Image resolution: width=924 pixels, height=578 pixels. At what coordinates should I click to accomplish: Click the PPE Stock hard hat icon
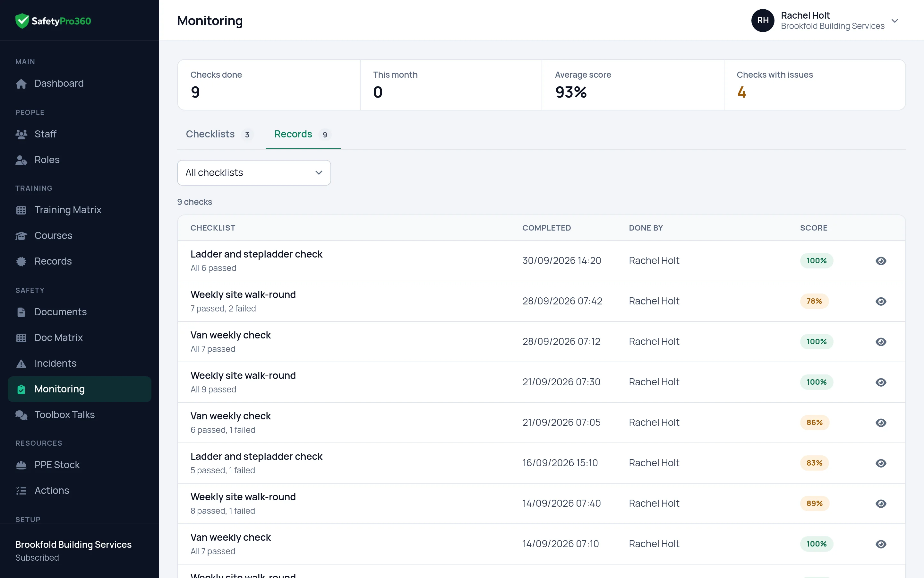pos(21,465)
